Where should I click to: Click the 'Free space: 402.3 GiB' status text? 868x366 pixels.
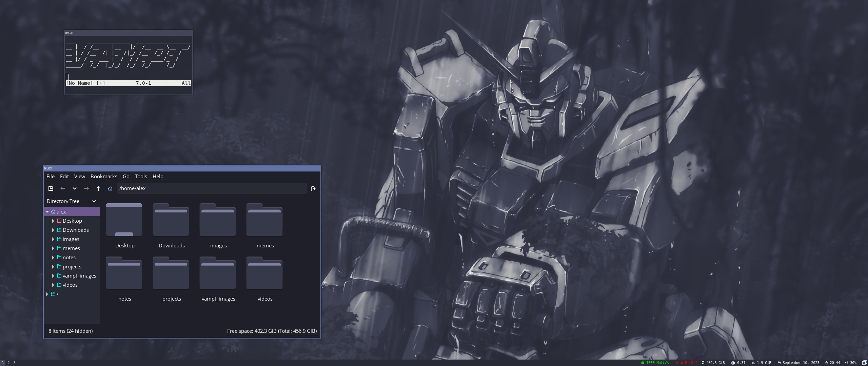272,331
